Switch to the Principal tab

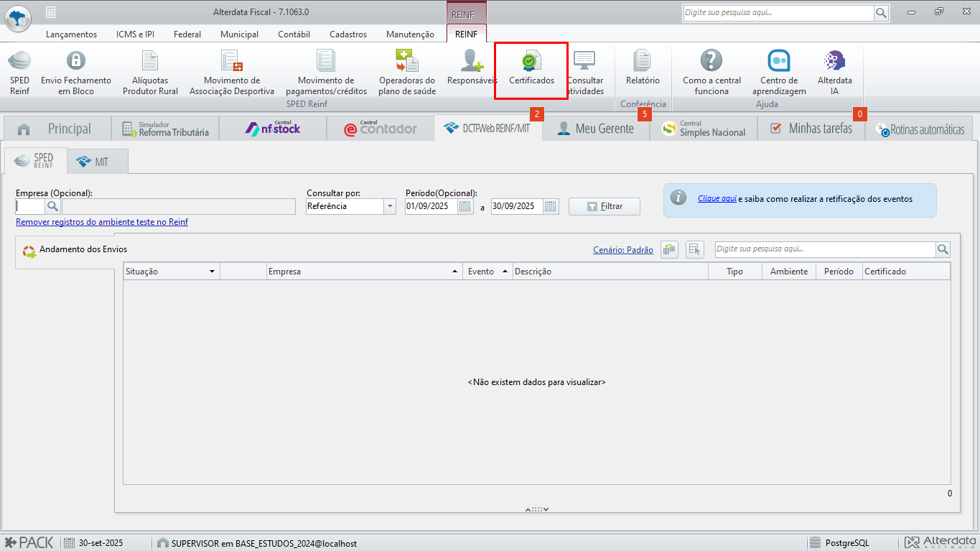(57, 129)
